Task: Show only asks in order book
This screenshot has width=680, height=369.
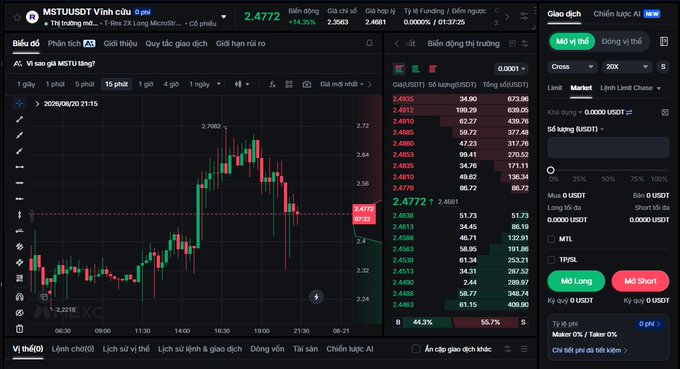Action: click(x=432, y=69)
